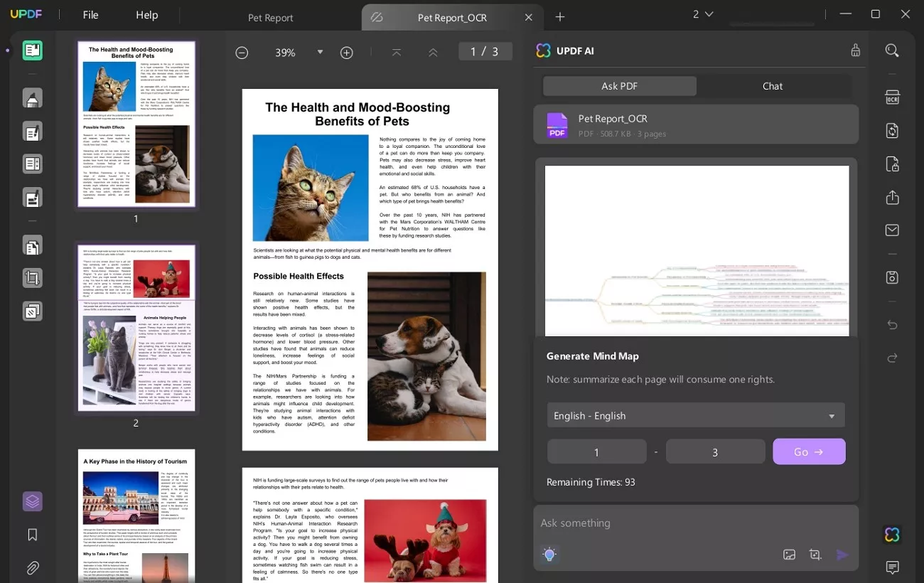Screen dimensions: 924x583
Task: Open the Help menu
Action: pos(146,15)
